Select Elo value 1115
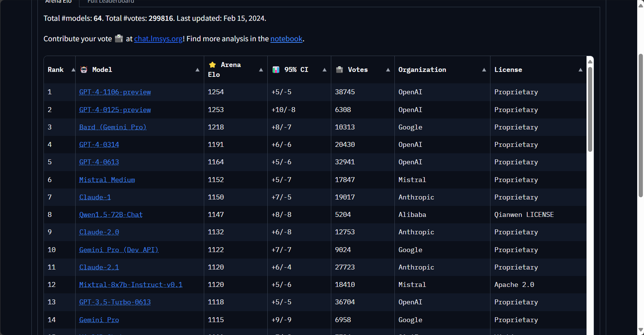644x335 pixels. (x=216, y=320)
